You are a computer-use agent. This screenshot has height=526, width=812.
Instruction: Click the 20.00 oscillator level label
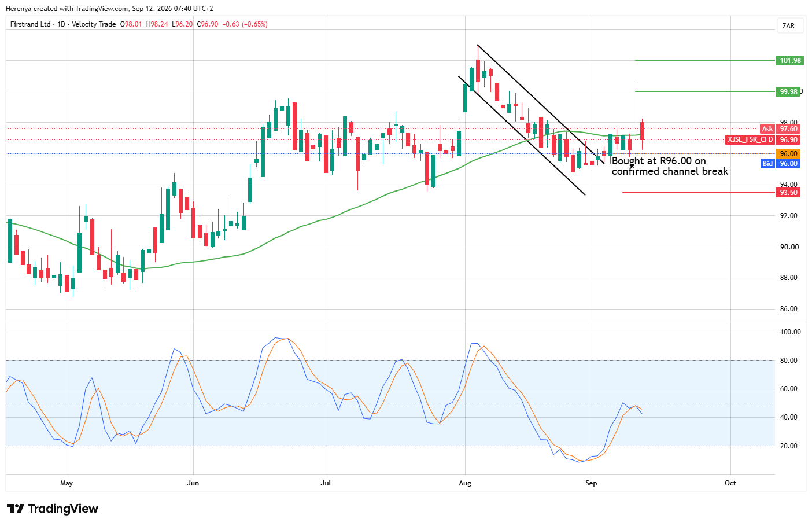pyautogui.click(x=790, y=446)
